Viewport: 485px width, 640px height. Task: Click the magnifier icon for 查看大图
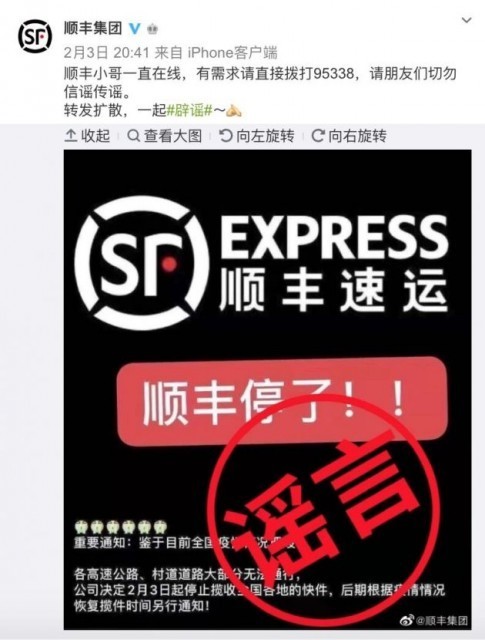(133, 135)
